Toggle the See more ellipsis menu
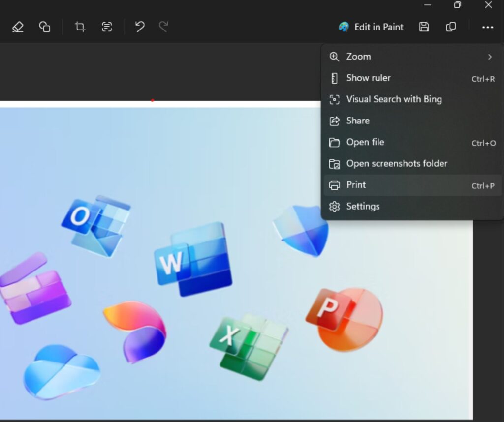Viewport: 504px width, 422px height. coord(488,28)
